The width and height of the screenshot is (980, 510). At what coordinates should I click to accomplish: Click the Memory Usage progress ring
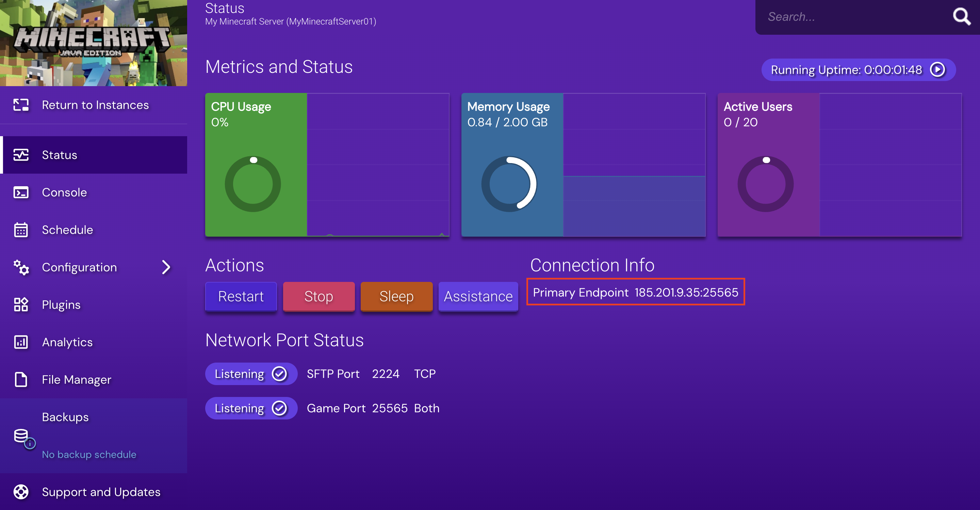510,184
